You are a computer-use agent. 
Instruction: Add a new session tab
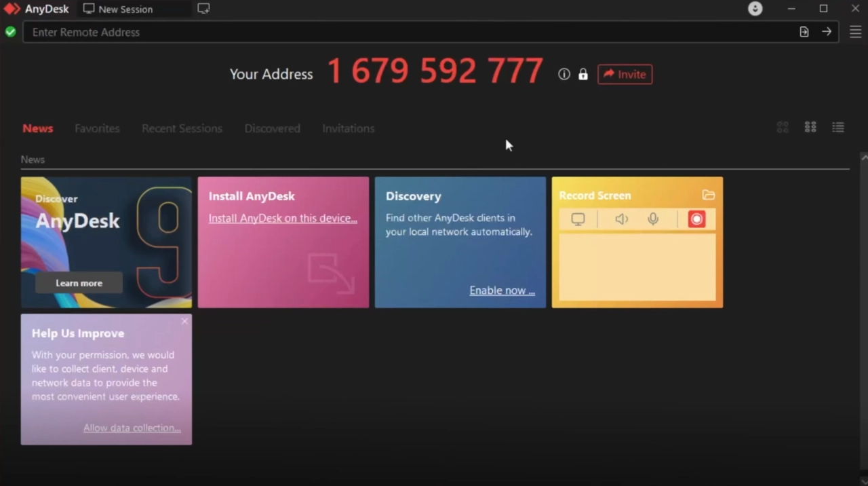click(x=203, y=9)
